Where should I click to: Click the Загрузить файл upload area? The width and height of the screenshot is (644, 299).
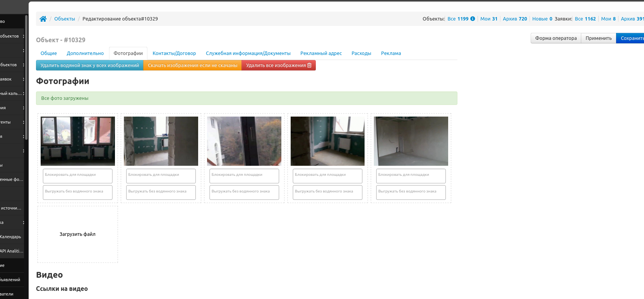[x=78, y=234]
